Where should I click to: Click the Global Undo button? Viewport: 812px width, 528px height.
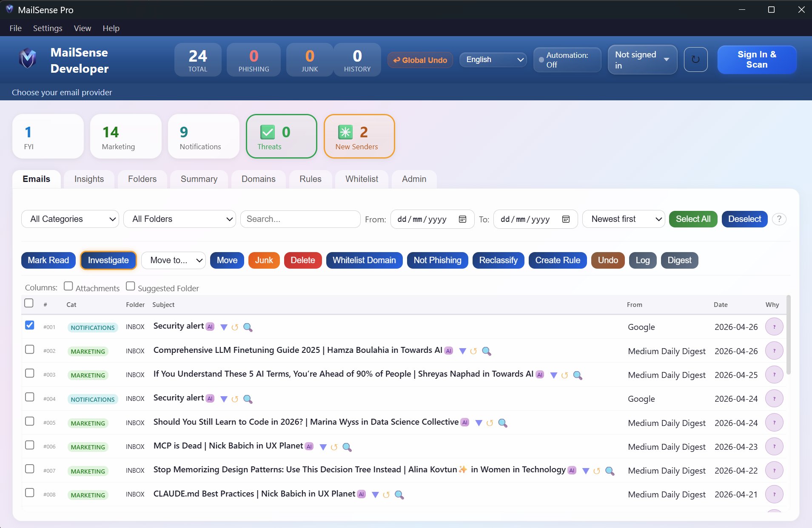pos(420,60)
